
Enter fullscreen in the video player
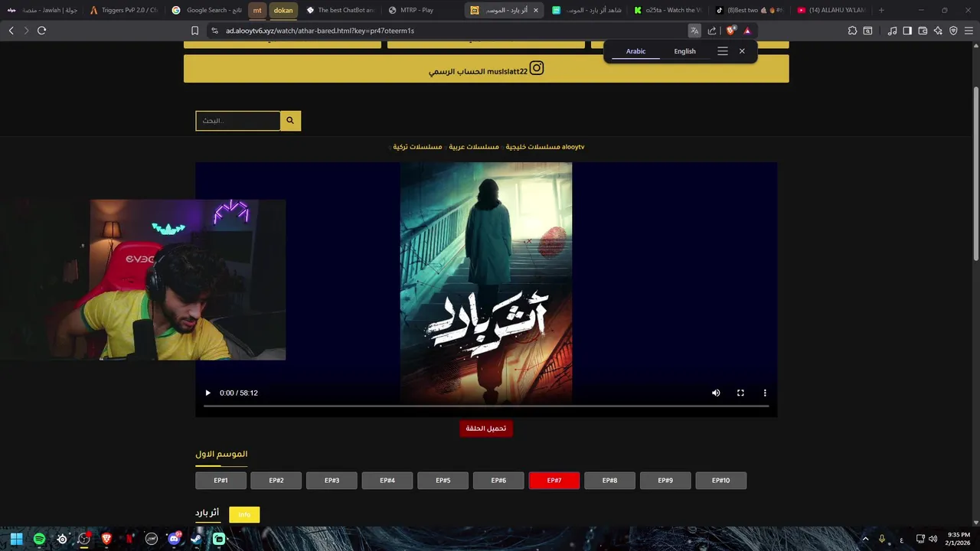[x=740, y=393]
